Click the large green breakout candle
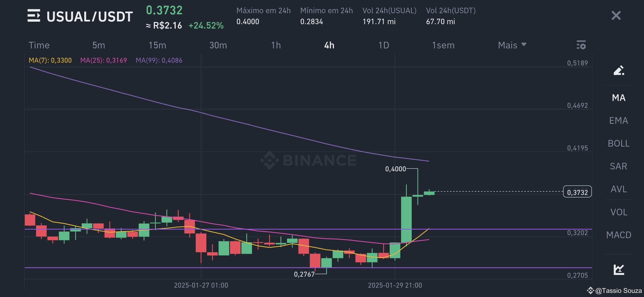Viewport: 644px width, 297px height. 406,219
